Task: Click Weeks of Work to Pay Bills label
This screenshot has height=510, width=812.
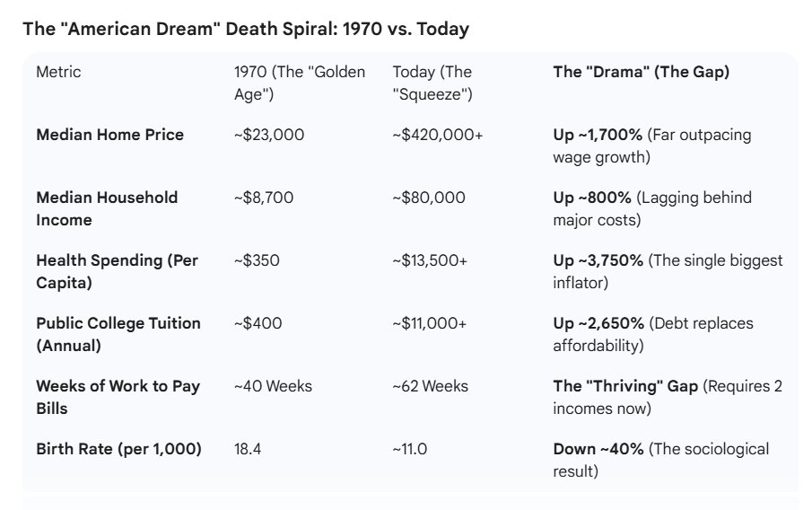Action: (x=118, y=397)
